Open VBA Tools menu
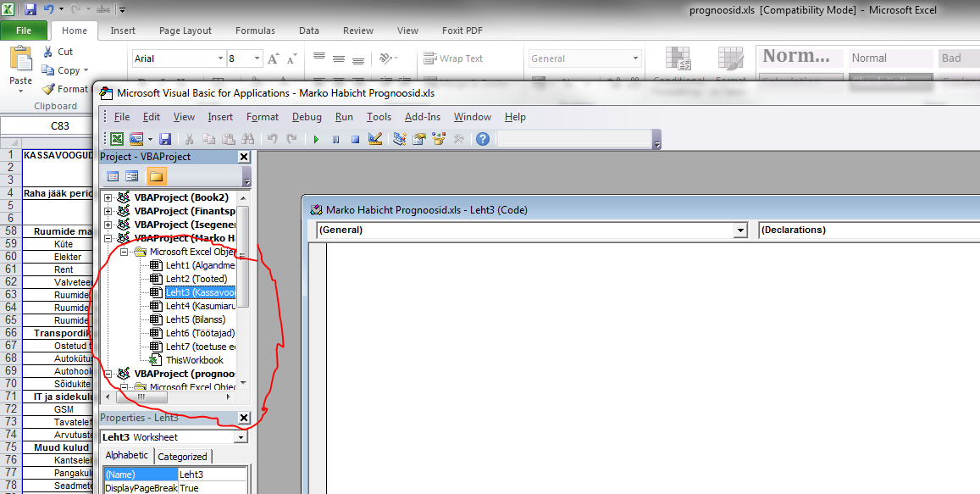This screenshot has height=494, width=980. click(x=379, y=117)
